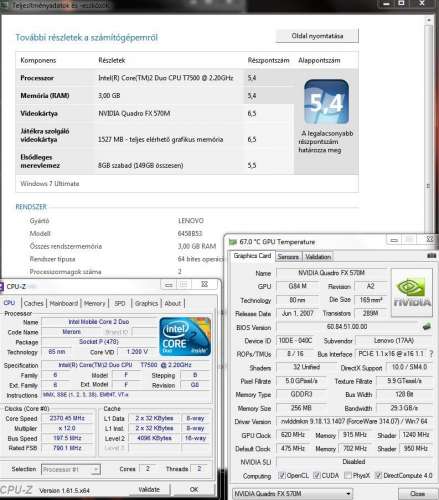Click the CPU-Z title bar app icon
The image size is (439, 500).
[x=2, y=287]
